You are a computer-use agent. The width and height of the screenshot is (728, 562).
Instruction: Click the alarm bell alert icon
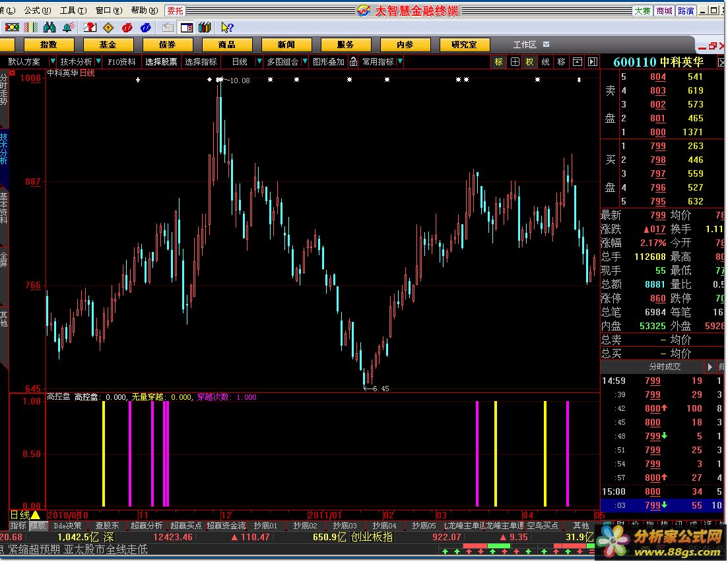coord(69,28)
